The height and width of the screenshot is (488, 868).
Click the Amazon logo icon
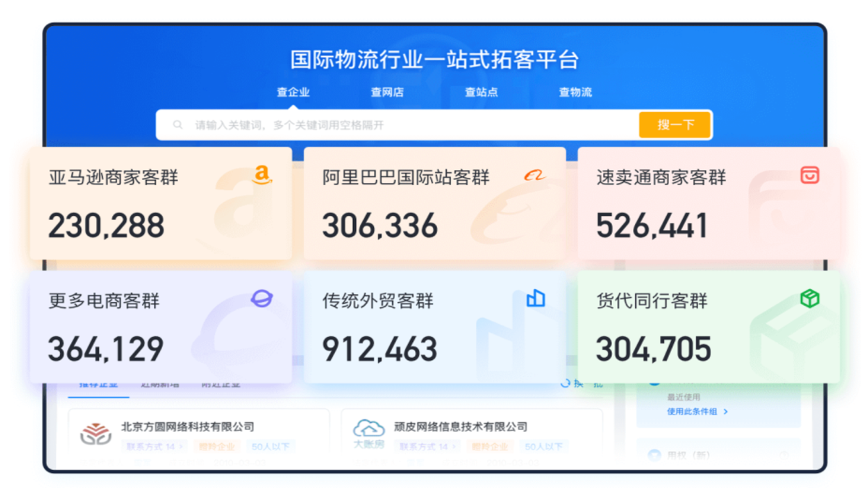click(262, 174)
